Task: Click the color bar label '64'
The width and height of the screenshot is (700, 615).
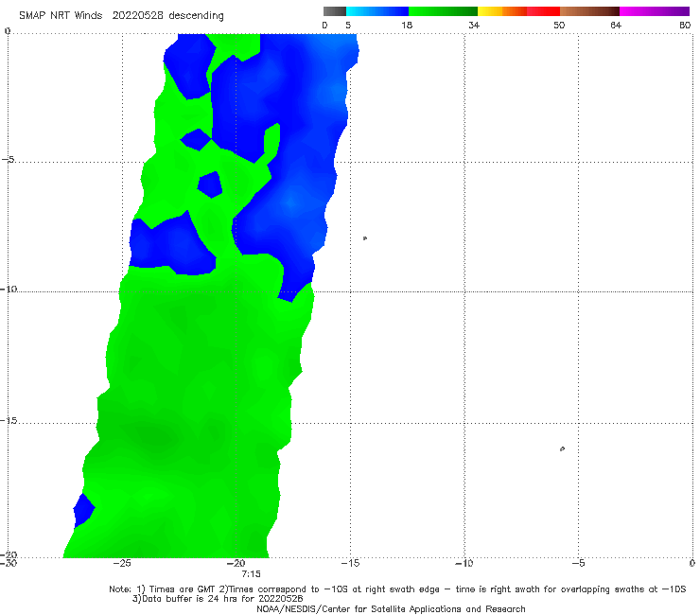Action: pyautogui.click(x=616, y=26)
